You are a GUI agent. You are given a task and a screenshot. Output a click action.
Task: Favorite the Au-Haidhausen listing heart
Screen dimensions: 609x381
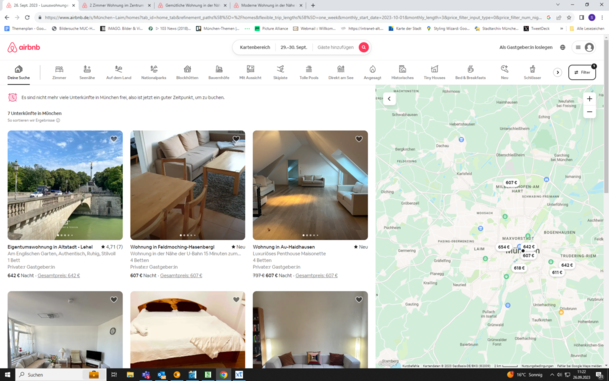coord(359,139)
